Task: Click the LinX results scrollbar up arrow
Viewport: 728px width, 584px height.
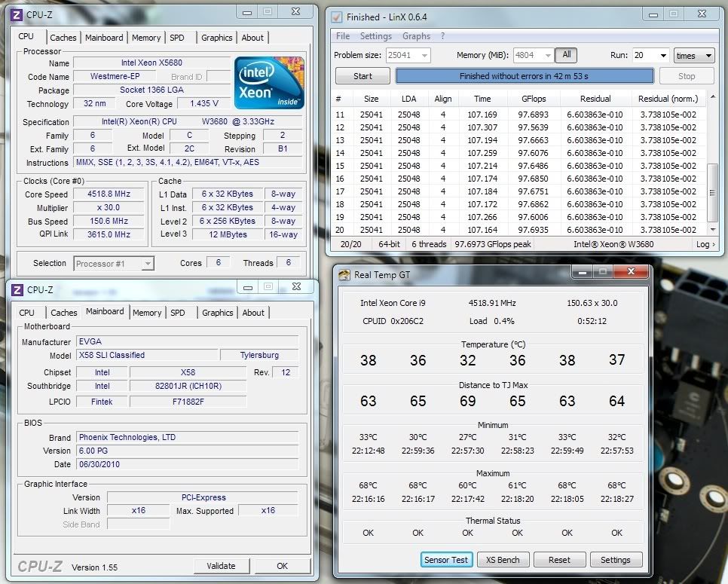Action: click(x=713, y=96)
